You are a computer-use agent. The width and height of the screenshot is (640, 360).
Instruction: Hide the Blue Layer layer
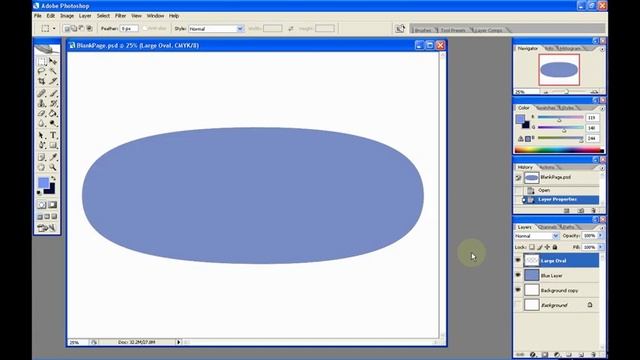[518, 275]
